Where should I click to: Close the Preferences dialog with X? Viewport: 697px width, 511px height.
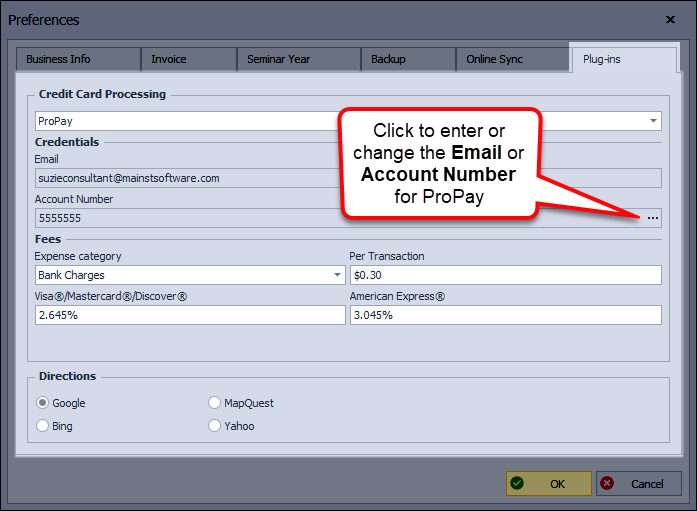coord(670,20)
